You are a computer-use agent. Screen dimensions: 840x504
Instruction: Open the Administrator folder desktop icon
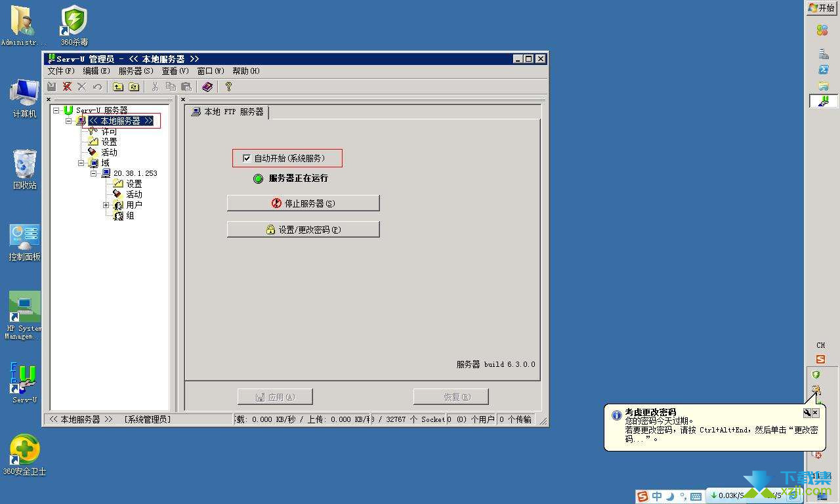pyautogui.click(x=24, y=26)
